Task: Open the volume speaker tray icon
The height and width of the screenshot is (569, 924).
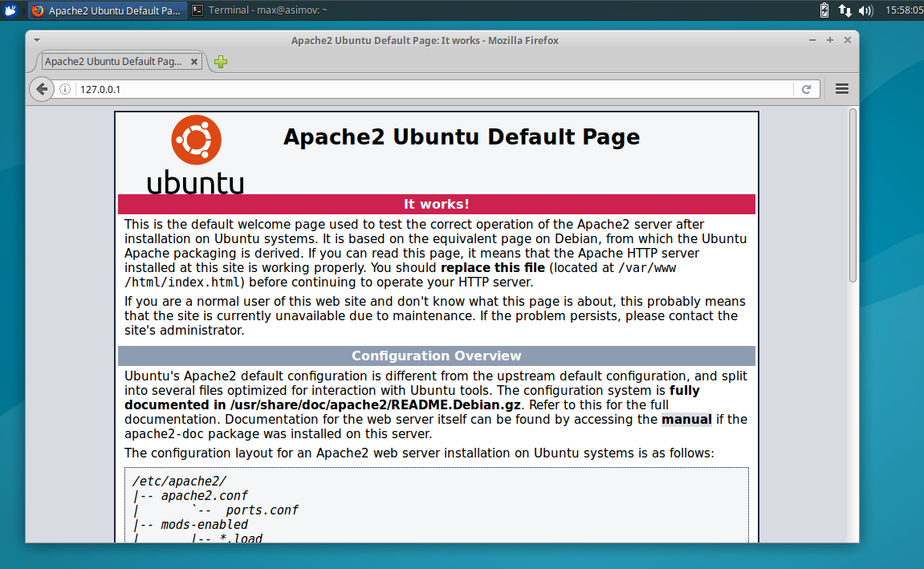Action: point(865,10)
